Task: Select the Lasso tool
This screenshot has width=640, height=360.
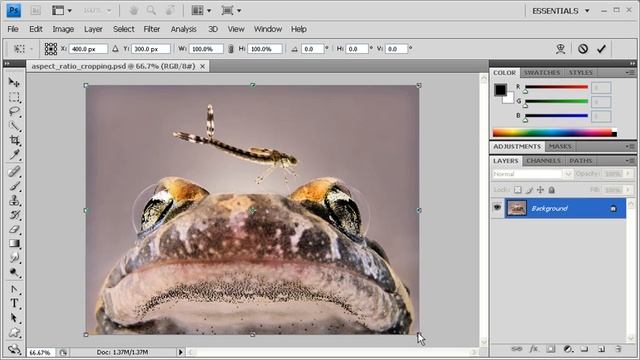Action: coord(14,111)
